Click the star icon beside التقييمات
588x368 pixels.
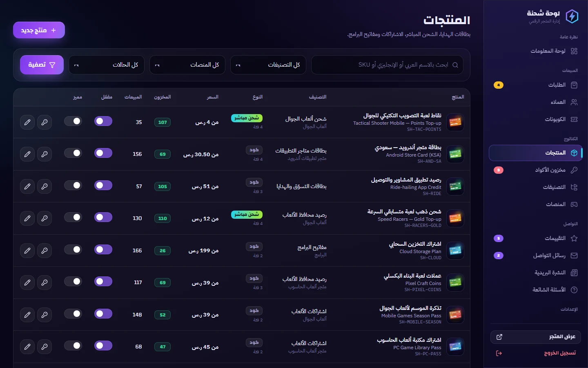574,238
